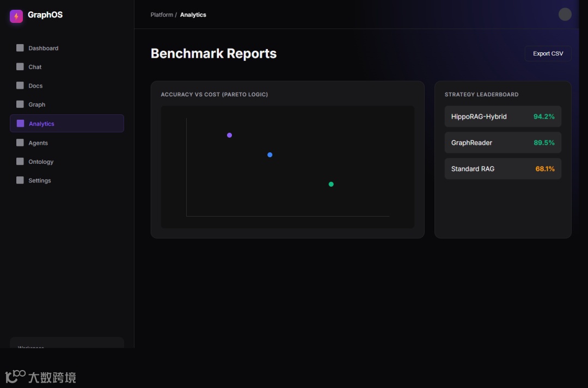Click the Agents sidebar icon
This screenshot has height=388, width=588.
(x=20, y=143)
